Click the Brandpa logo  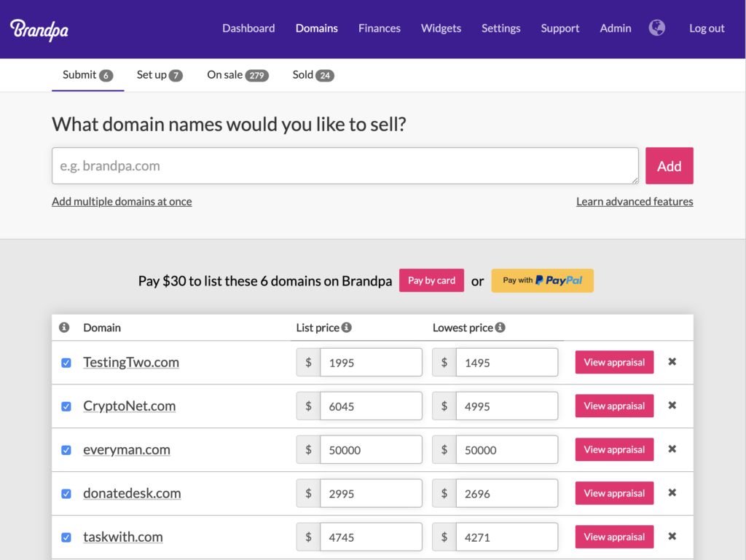coord(39,29)
